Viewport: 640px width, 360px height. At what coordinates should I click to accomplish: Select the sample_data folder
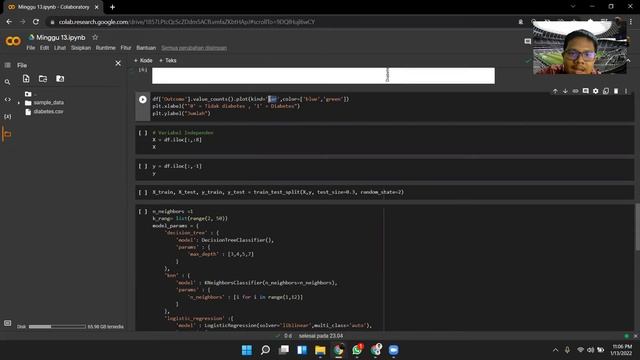pos(48,102)
